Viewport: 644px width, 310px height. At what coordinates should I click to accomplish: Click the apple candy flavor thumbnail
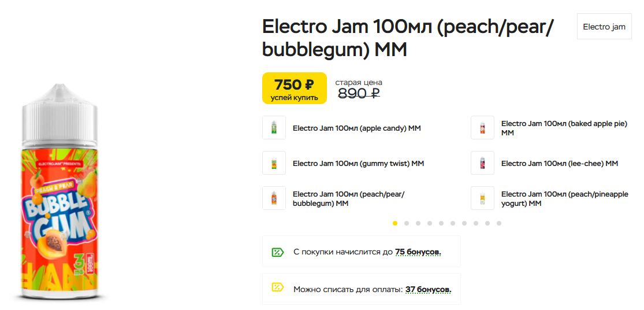(x=274, y=128)
